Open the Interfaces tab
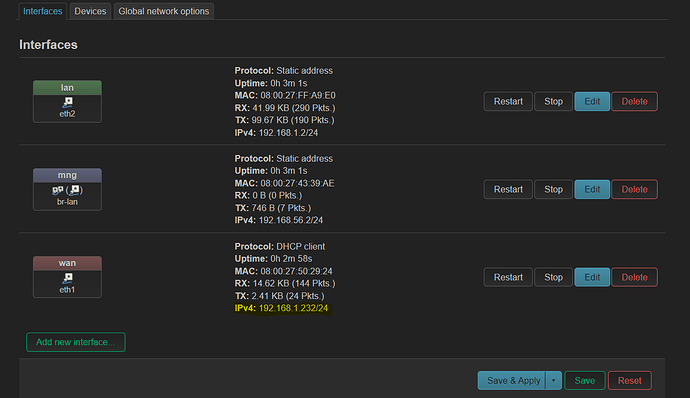The height and width of the screenshot is (398, 690). pos(42,11)
